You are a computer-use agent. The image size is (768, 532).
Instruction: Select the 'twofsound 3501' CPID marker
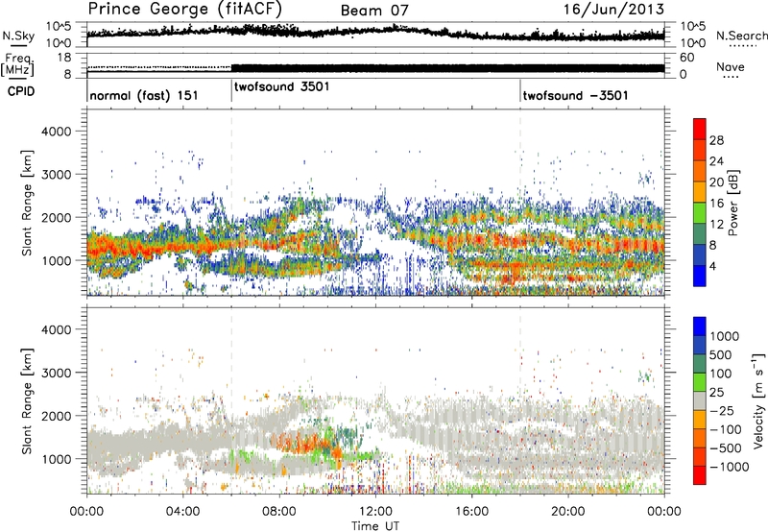281,86
